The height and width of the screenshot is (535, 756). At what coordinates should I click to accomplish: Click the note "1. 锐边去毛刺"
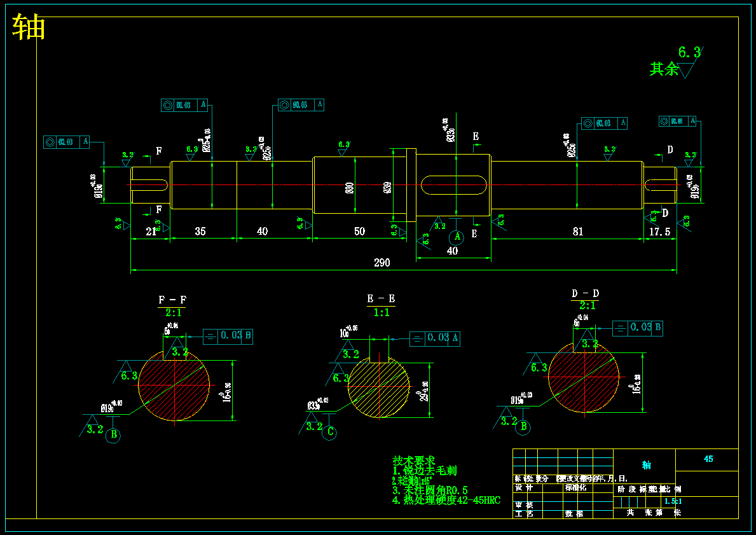tap(425, 471)
